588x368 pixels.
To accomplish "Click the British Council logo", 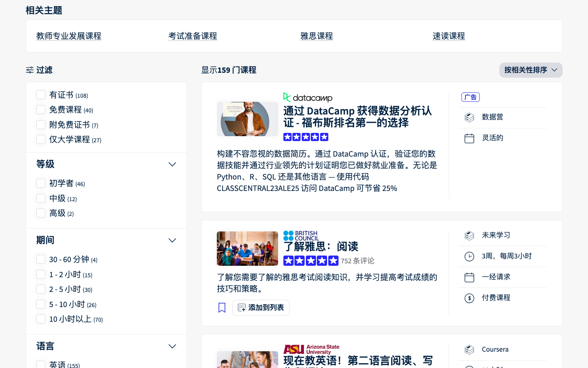I will coord(301,235).
